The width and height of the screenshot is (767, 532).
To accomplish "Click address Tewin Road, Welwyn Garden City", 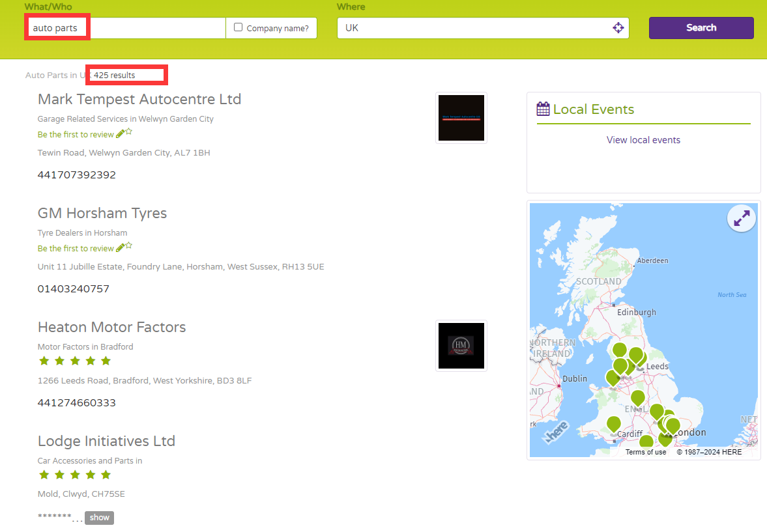I will [x=124, y=152].
